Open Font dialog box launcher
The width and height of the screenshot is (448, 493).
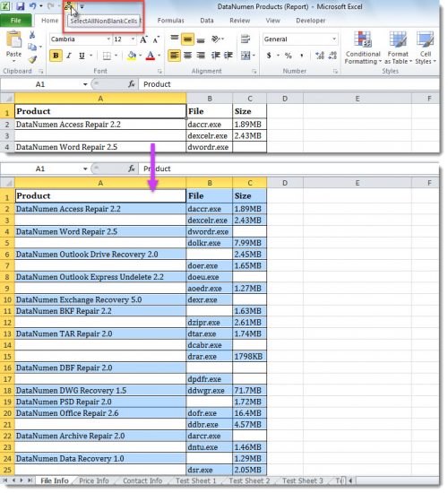point(159,72)
